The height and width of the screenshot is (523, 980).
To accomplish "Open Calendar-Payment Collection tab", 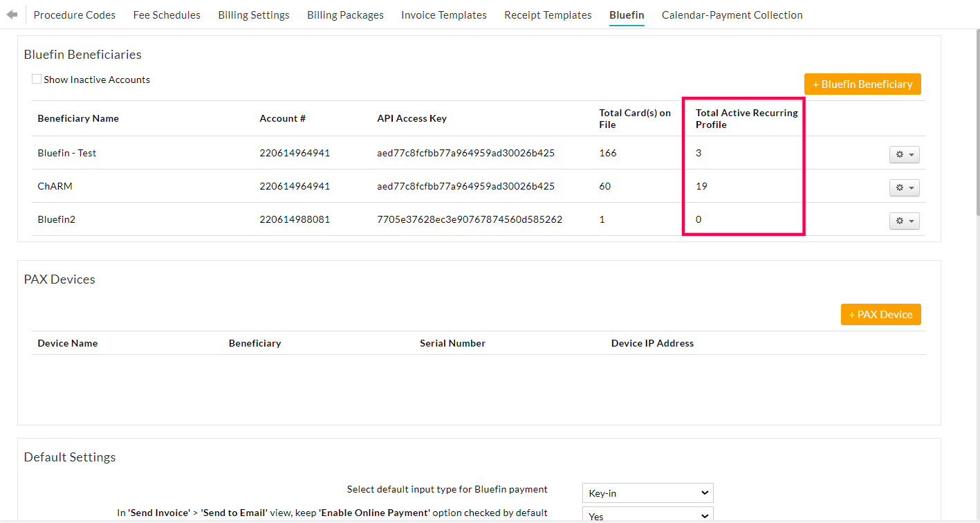I will coord(732,15).
